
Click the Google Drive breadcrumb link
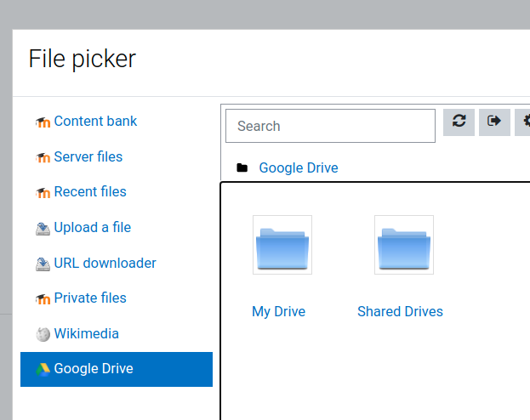(299, 168)
